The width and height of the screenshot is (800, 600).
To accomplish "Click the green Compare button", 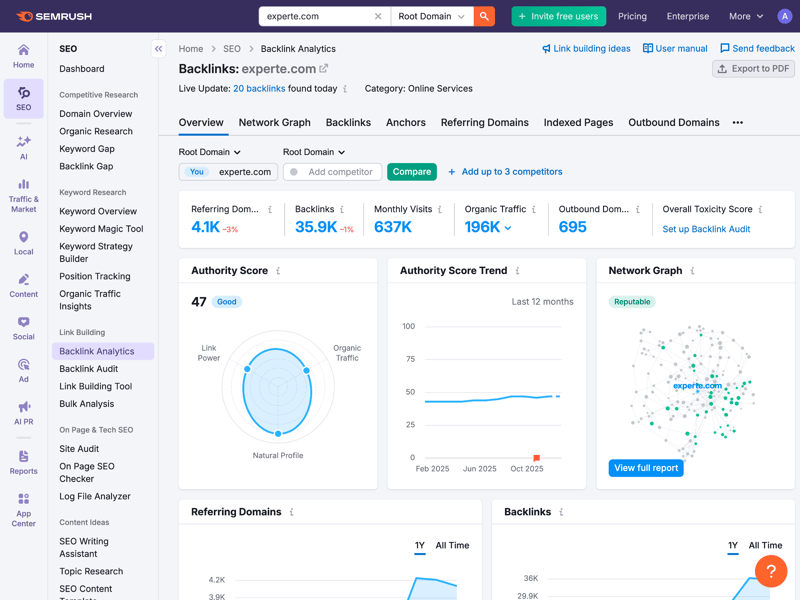I will (x=411, y=172).
